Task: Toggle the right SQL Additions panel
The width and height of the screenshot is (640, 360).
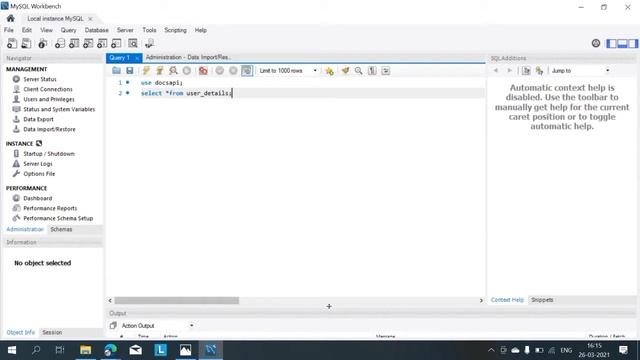Action: (x=633, y=43)
